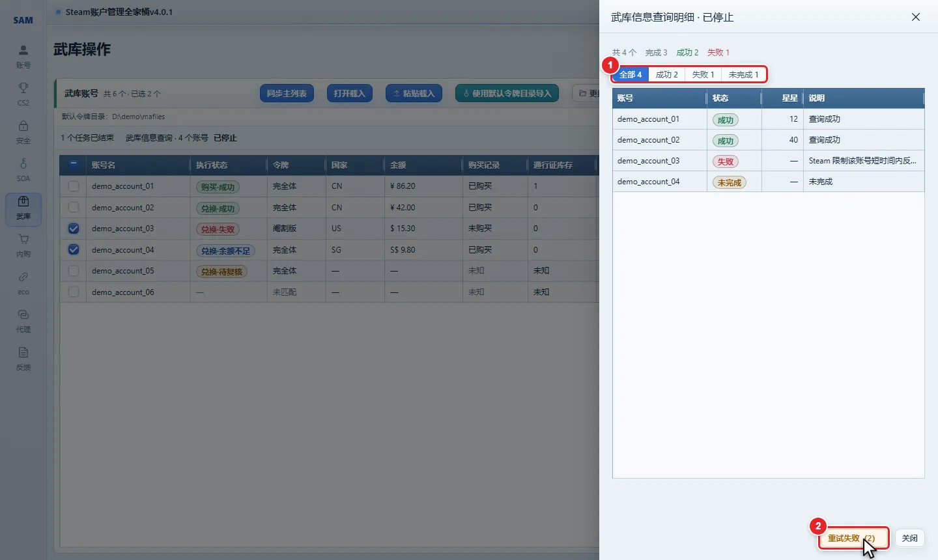Open the 反馈 feedback section
Viewport: 938px width, 560px height.
[23, 359]
